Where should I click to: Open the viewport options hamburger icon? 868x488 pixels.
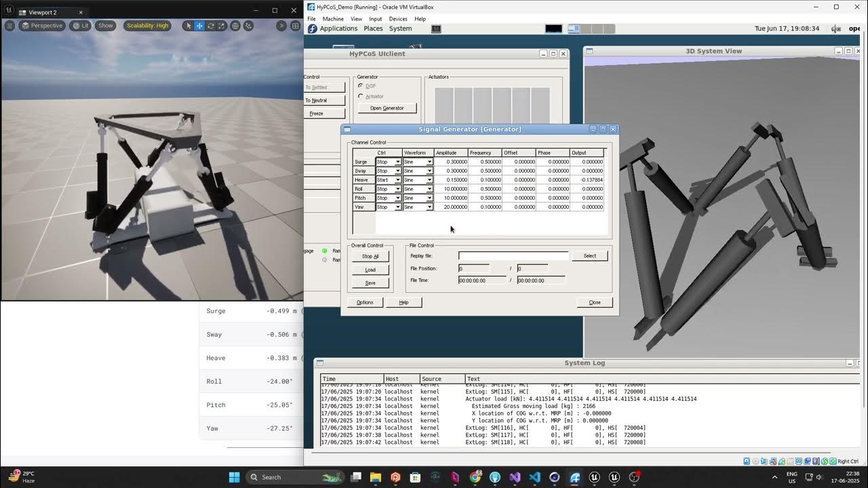pyautogui.click(x=9, y=25)
